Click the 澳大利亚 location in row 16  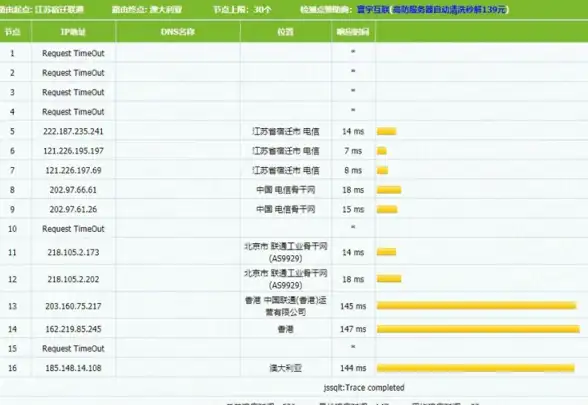[286, 368]
